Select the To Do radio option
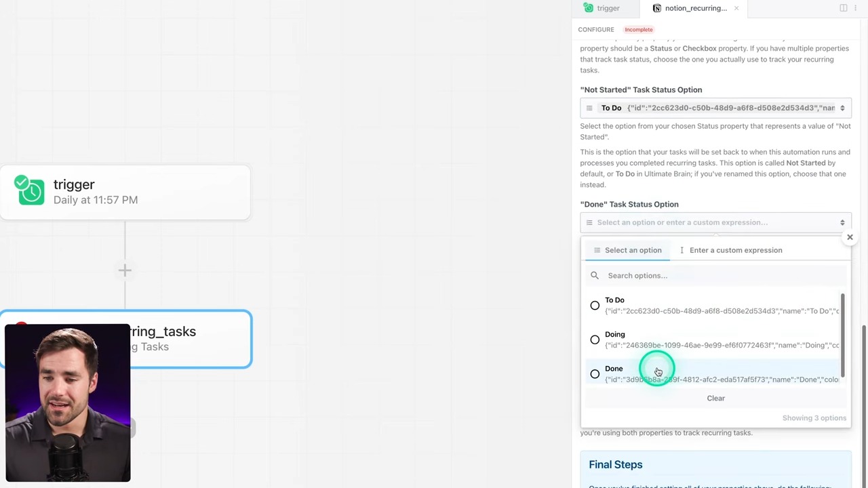The width and height of the screenshot is (868, 488). (x=595, y=306)
